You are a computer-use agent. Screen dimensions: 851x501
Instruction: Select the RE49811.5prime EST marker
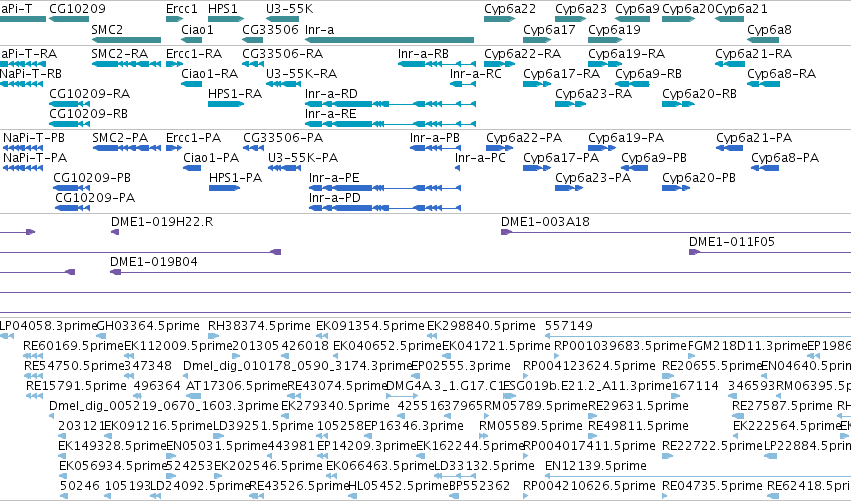[x=592, y=436]
